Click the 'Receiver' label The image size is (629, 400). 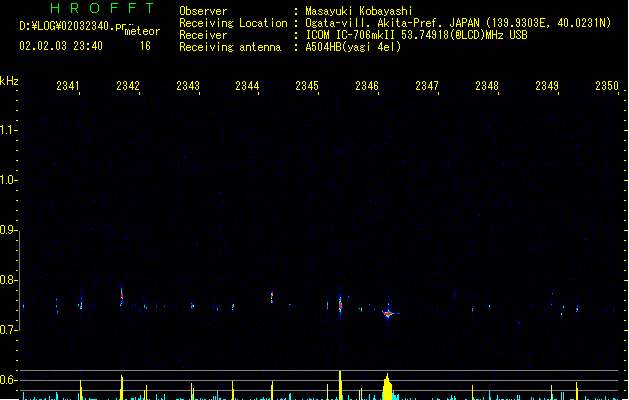click(203, 35)
